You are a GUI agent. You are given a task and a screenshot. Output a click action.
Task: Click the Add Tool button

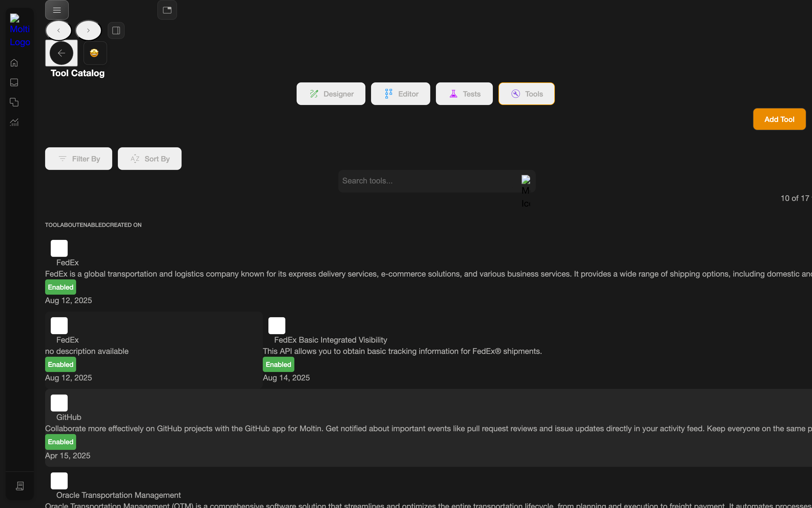coord(779,119)
